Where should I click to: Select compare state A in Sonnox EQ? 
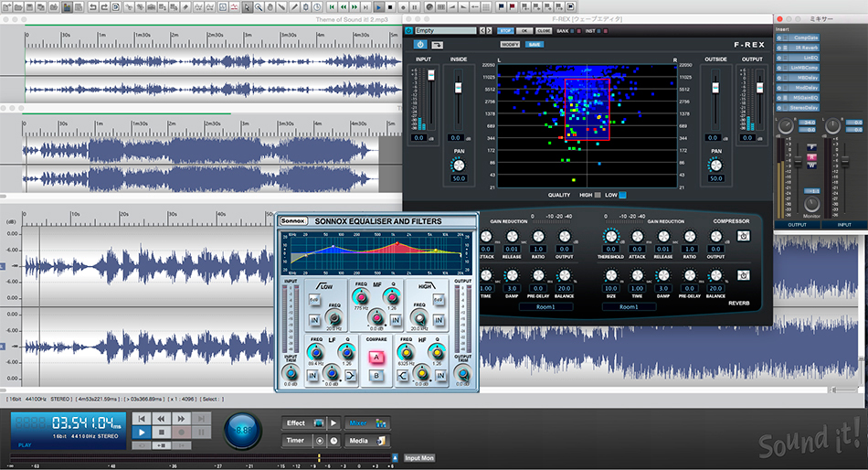[376, 358]
